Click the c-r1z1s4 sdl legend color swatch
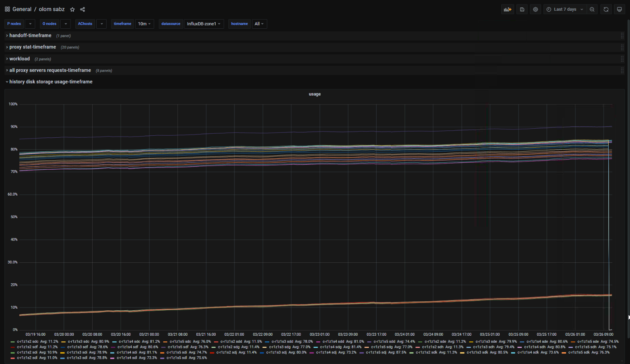This screenshot has width=630, height=364. point(113,358)
